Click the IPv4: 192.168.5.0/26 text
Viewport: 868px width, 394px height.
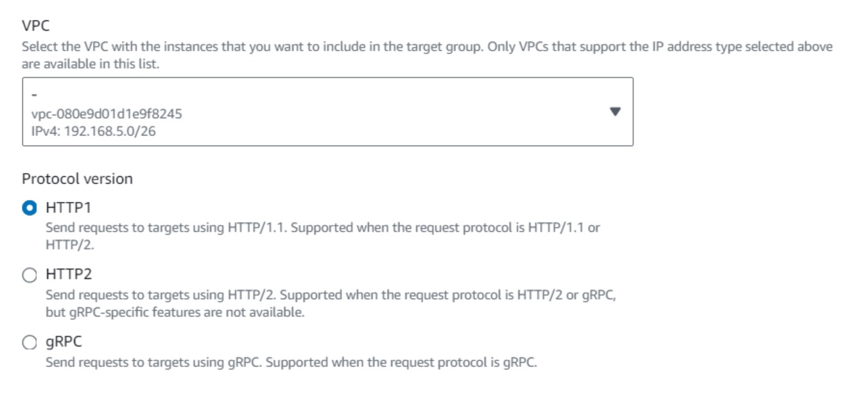(x=94, y=131)
